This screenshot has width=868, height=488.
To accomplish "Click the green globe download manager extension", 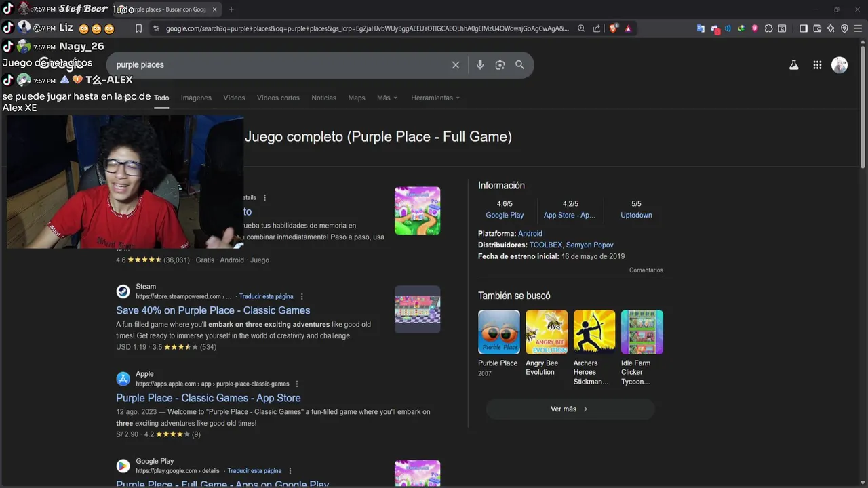I will point(741,28).
